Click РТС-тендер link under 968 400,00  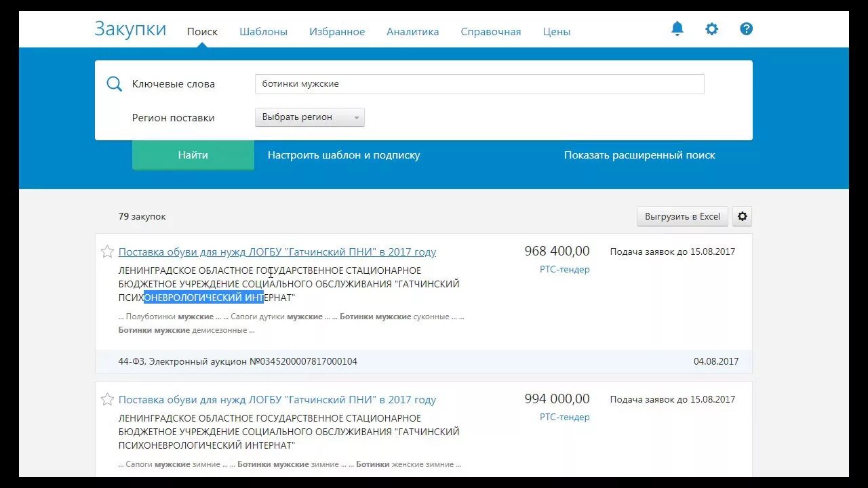(x=565, y=270)
